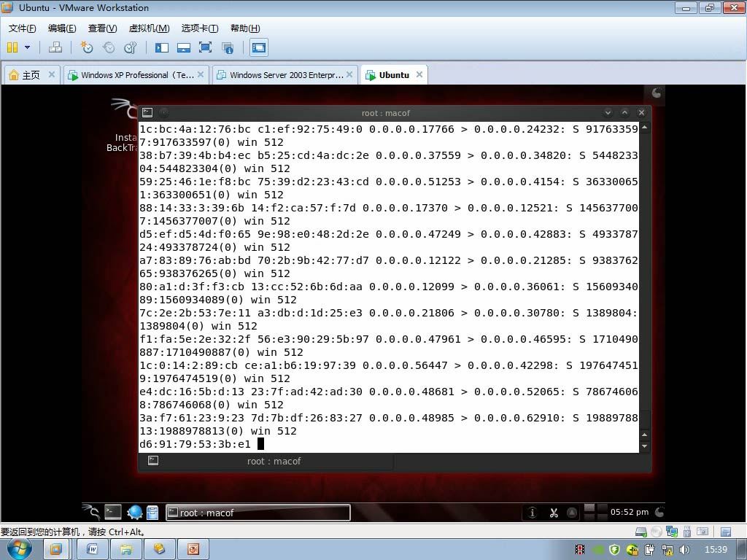Click the 05:52 pm clock
The width and height of the screenshot is (747, 560).
(630, 512)
